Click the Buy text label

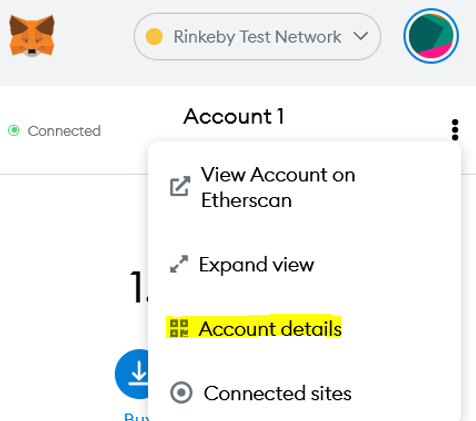pos(136,417)
